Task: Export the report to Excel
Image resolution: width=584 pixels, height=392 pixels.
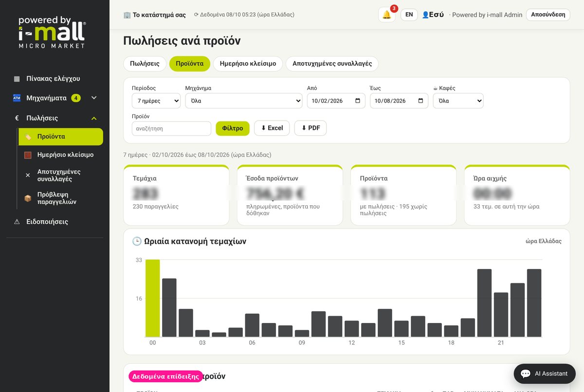Action: (272, 128)
